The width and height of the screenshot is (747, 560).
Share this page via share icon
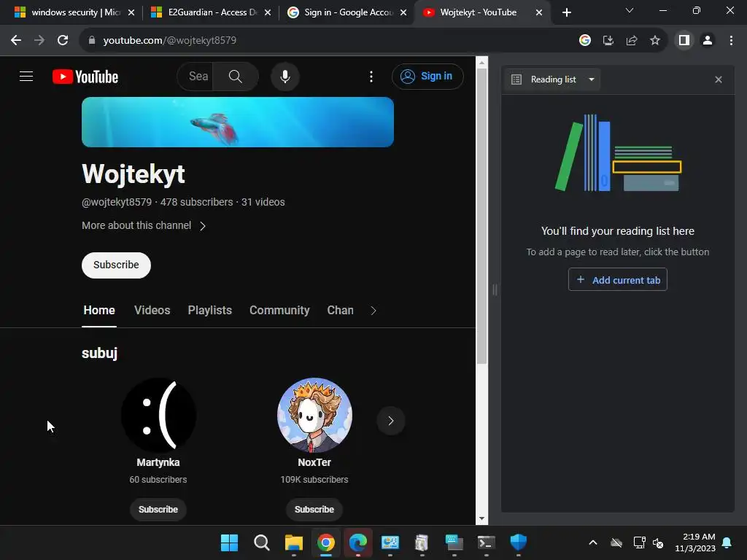click(632, 40)
